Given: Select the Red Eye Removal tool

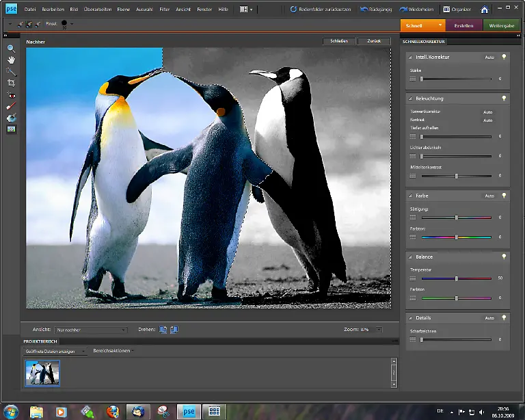Looking at the screenshot, I should [x=12, y=94].
